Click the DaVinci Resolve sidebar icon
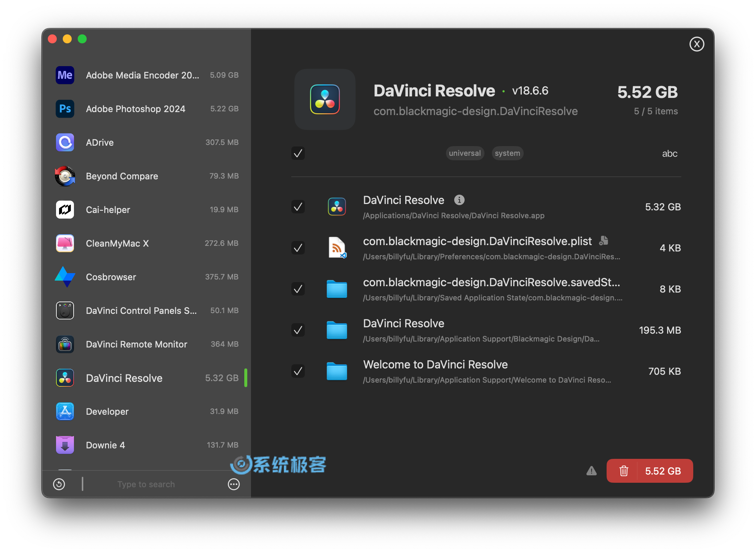The image size is (756, 553). tap(65, 378)
